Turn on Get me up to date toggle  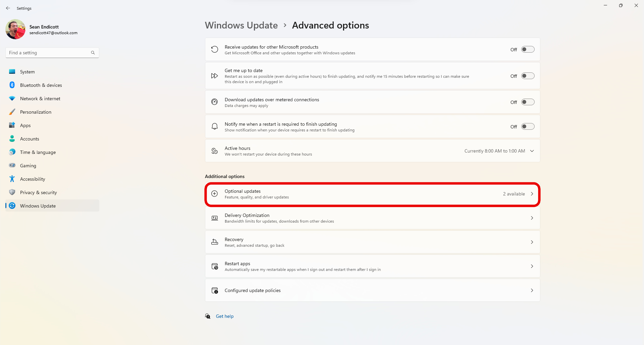528,76
